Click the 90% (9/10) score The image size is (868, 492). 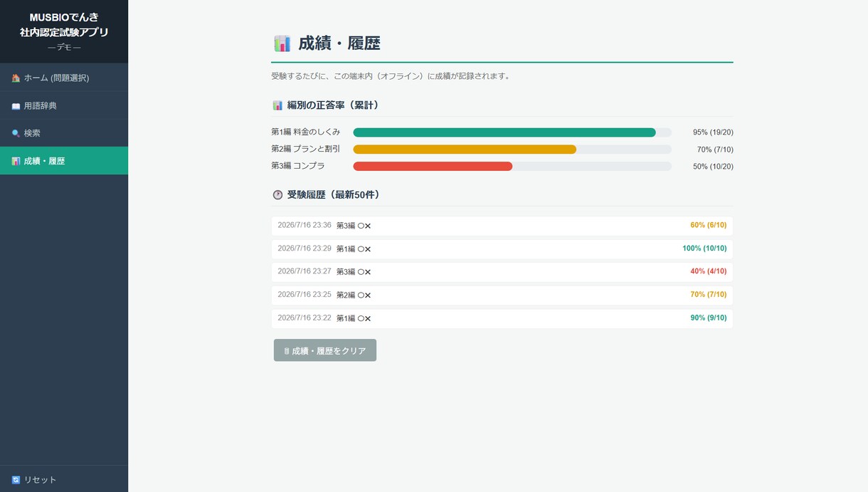pos(709,318)
